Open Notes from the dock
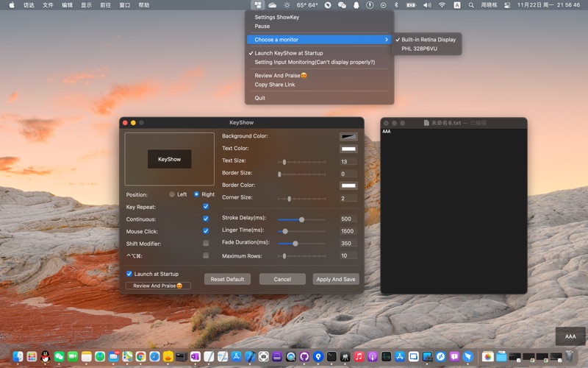The height and width of the screenshot is (368, 588). pyautogui.click(x=86, y=356)
